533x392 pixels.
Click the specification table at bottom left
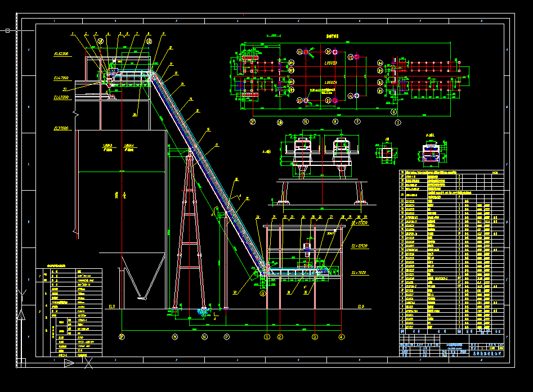[x=69, y=311]
